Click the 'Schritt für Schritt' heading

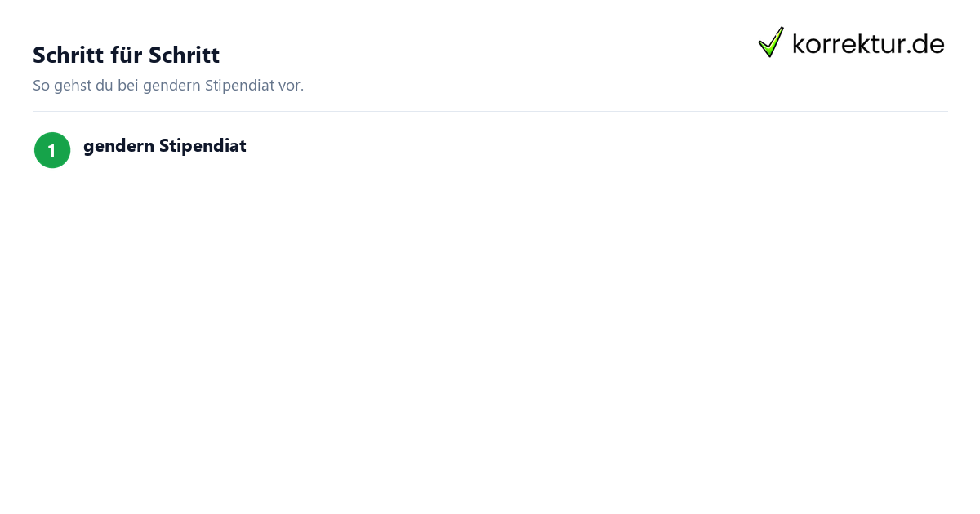pyautogui.click(x=126, y=55)
